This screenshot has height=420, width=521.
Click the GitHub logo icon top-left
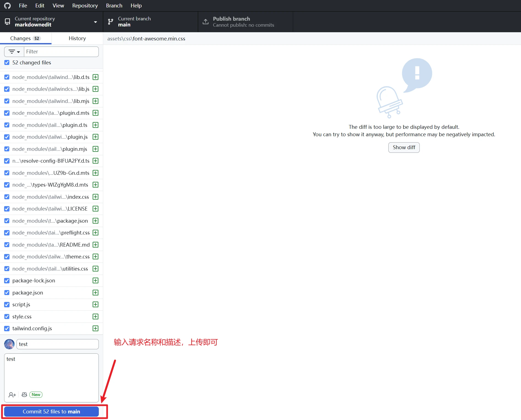[7, 5]
